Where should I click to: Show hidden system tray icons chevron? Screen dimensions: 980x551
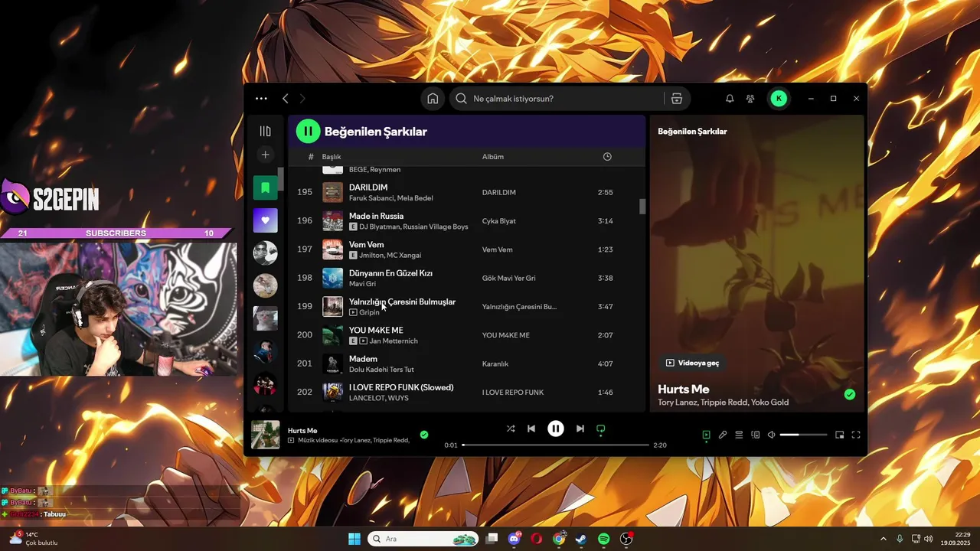884,539
